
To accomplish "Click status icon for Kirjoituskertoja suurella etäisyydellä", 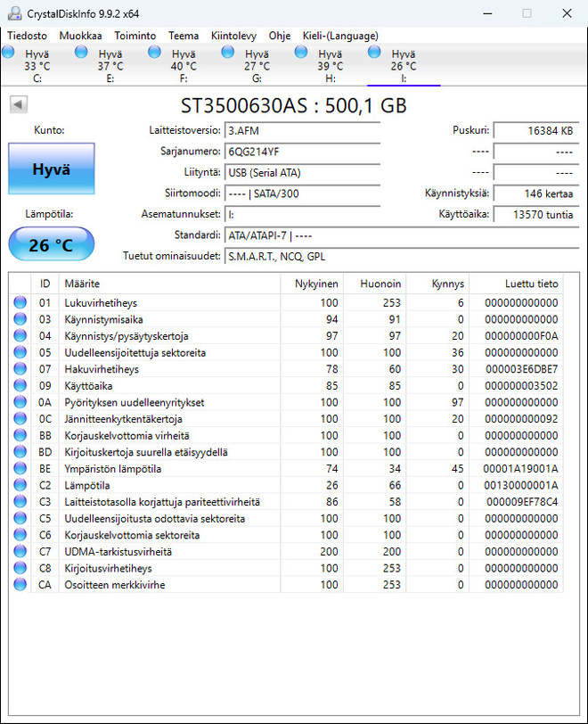I will coord(20,452).
